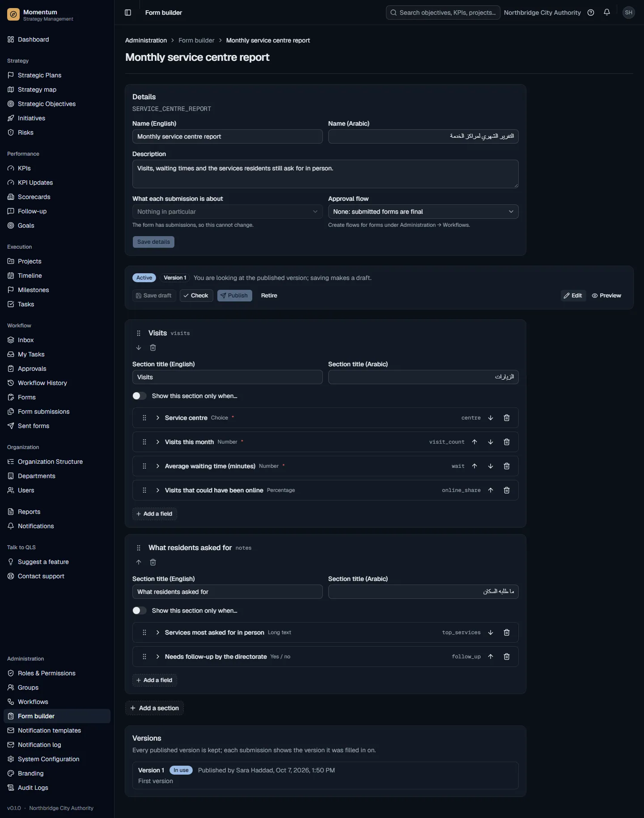The width and height of the screenshot is (644, 818).
Task: Delete the Service centre field
Action: (x=507, y=418)
